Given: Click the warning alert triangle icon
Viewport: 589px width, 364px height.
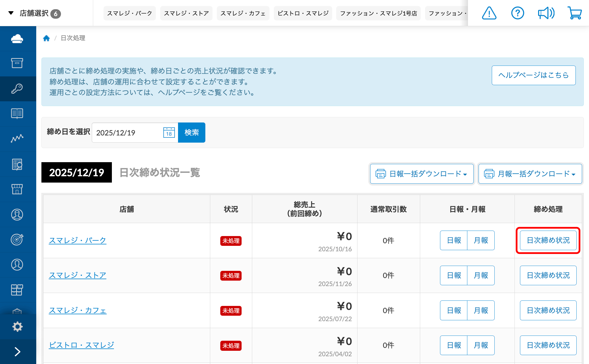Looking at the screenshot, I should (489, 13).
